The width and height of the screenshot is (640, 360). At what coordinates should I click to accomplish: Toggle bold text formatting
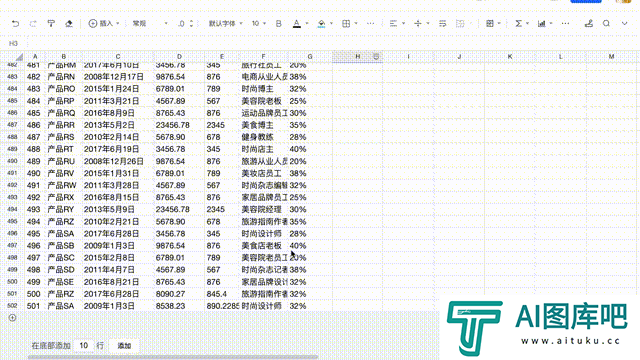tap(278, 24)
